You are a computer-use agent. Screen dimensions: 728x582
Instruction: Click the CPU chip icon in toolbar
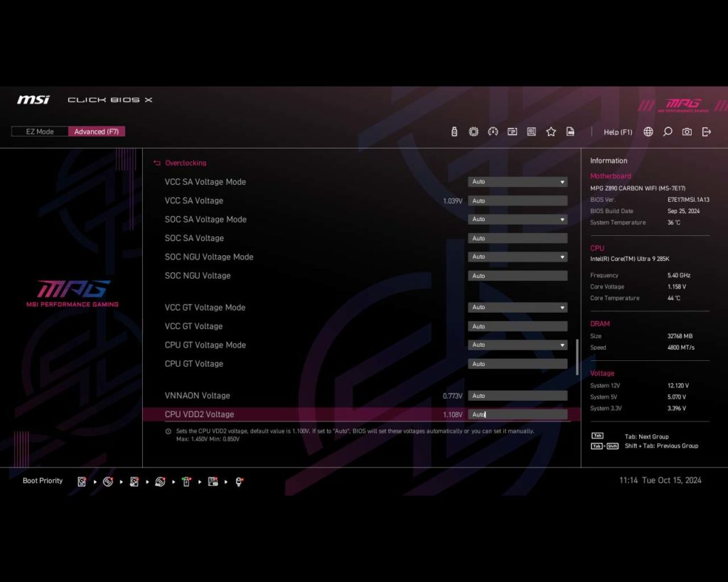(473, 131)
